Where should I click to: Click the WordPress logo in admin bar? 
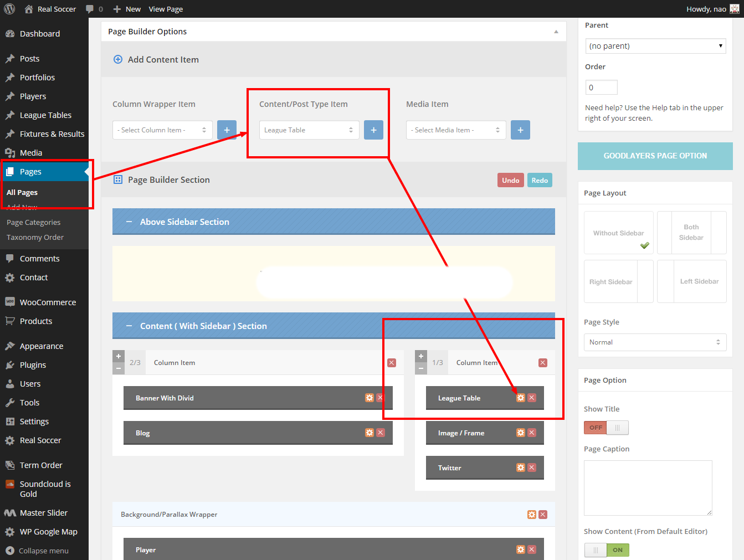(9, 9)
